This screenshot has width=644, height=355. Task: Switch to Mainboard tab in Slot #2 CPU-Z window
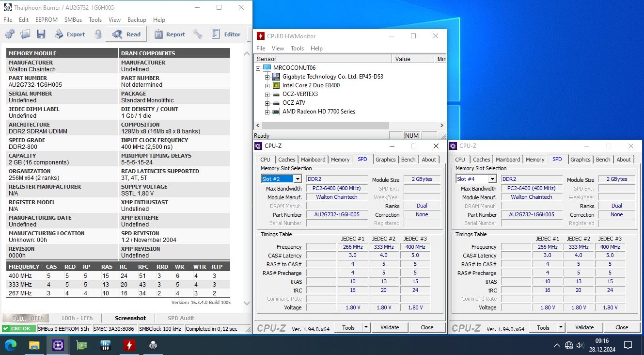[313, 160]
